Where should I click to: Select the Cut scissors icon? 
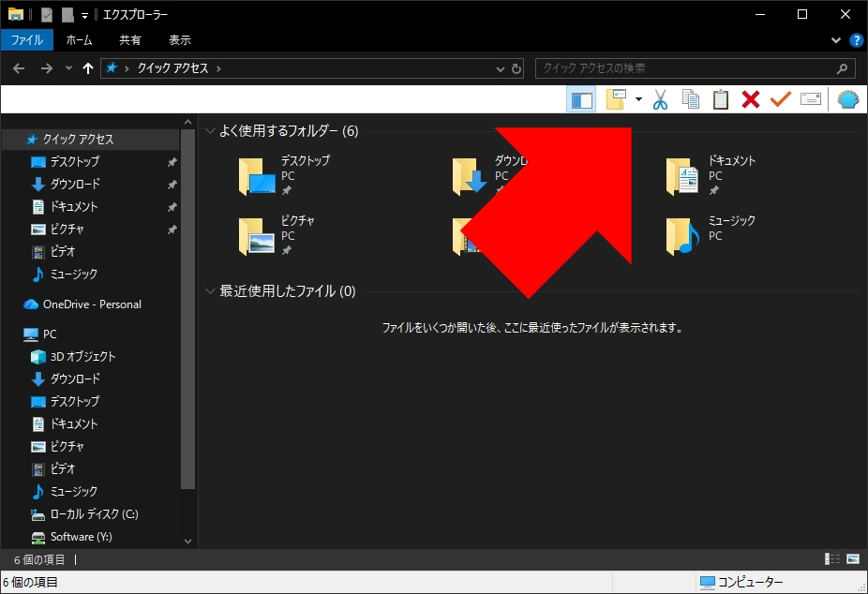659,98
